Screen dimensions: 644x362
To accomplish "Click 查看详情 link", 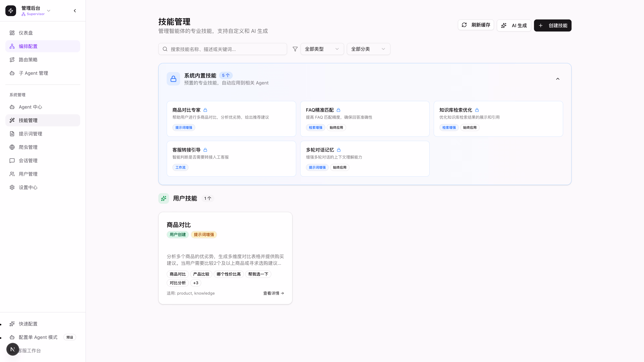I will pos(274,293).
